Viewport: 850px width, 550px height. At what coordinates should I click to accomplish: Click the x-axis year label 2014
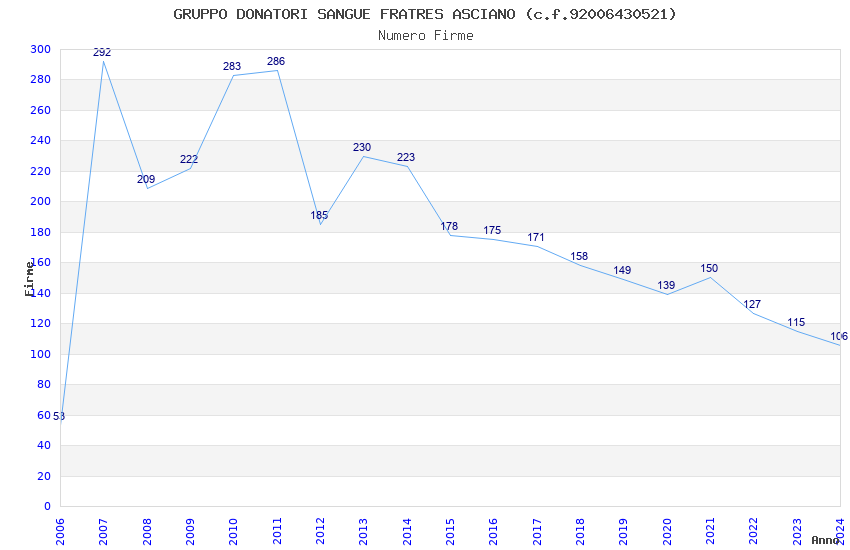pyautogui.click(x=407, y=532)
